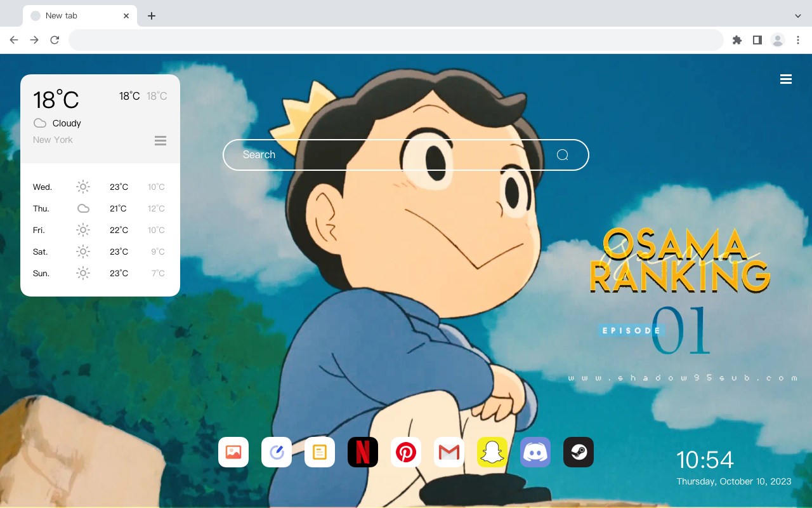
Task: Open the browser Extensions puzzle icon
Action: 737,40
